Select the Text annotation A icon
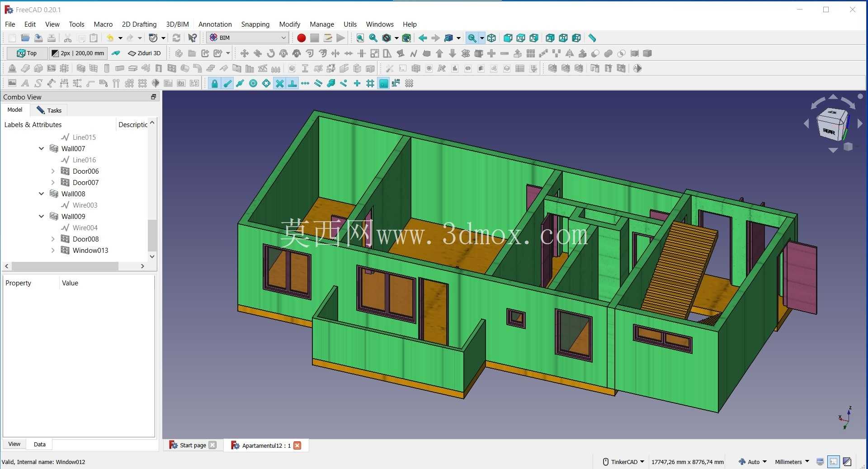 point(25,83)
